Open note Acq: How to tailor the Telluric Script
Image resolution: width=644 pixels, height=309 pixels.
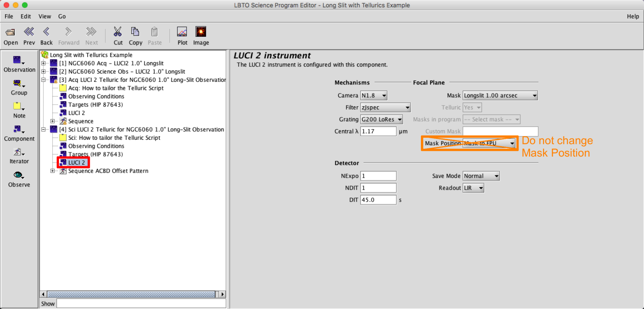click(x=116, y=88)
